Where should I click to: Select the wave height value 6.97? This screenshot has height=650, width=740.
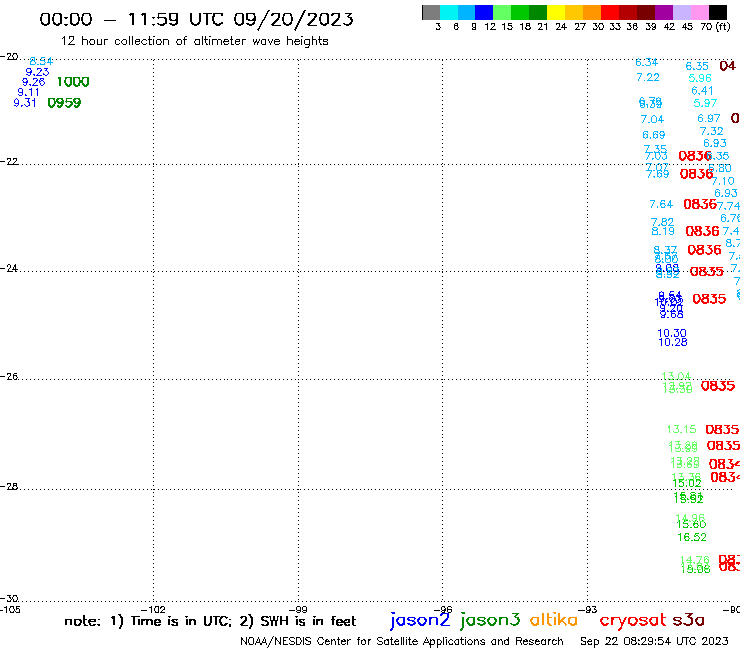click(x=709, y=118)
